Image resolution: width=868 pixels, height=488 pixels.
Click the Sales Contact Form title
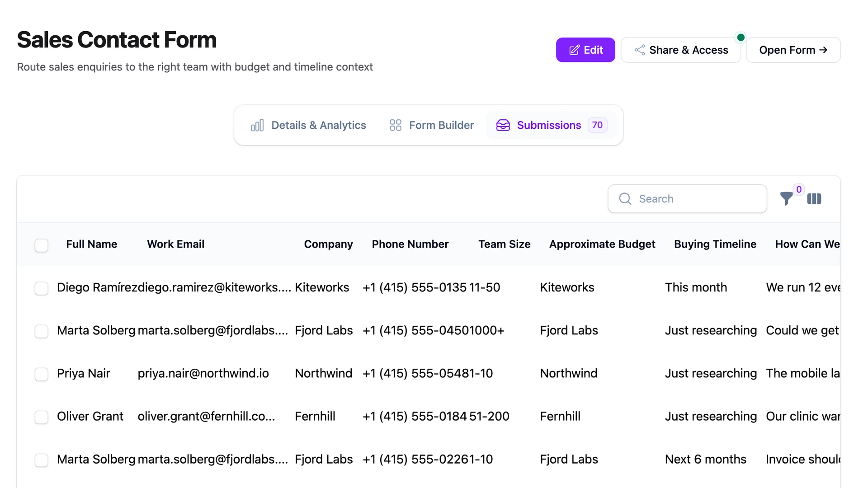click(117, 40)
